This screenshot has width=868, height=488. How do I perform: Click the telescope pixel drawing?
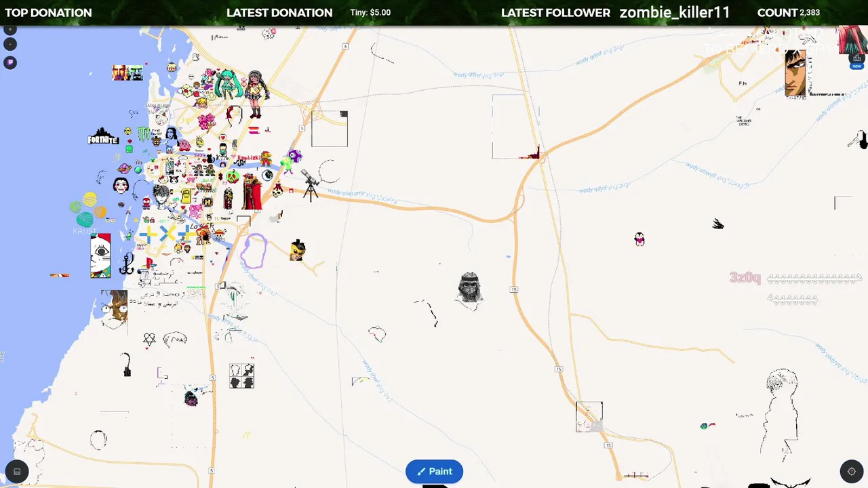310,185
